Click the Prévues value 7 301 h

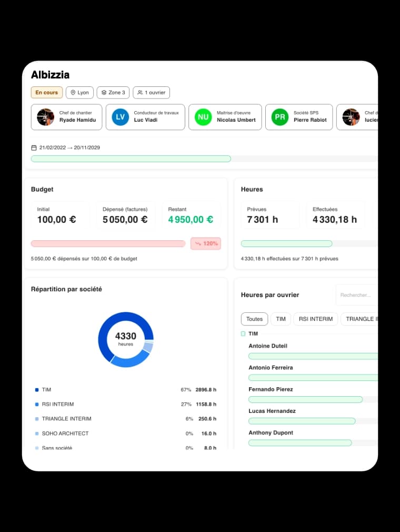pyautogui.click(x=263, y=220)
